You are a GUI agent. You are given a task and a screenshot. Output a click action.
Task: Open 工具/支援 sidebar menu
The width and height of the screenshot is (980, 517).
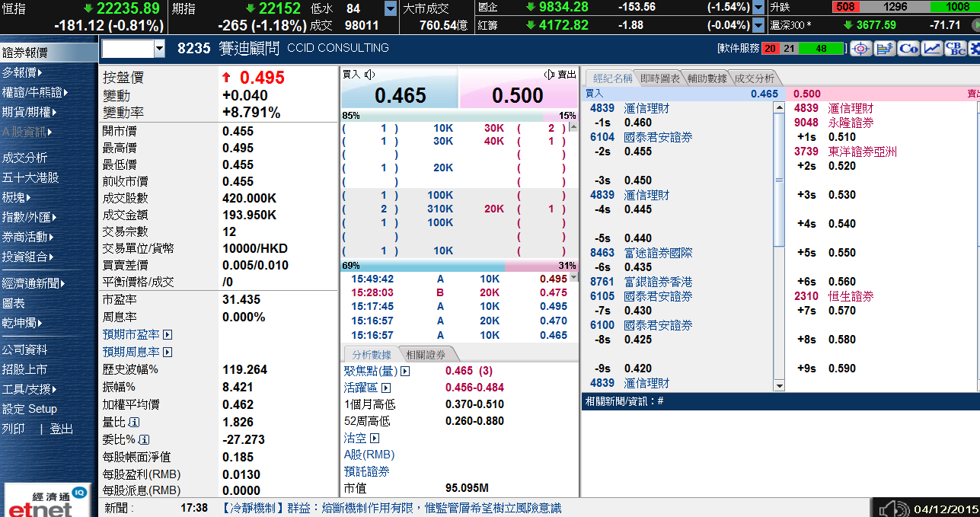pyautogui.click(x=30, y=389)
